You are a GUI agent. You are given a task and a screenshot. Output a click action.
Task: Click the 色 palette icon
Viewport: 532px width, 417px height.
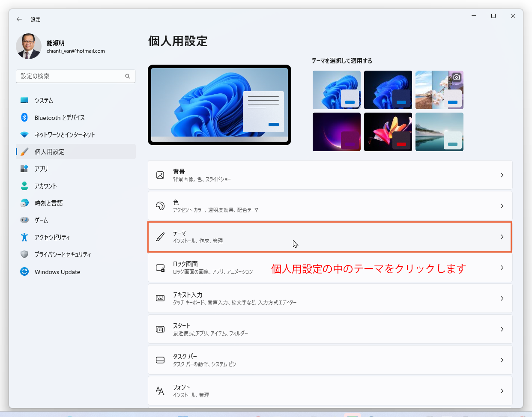(160, 206)
